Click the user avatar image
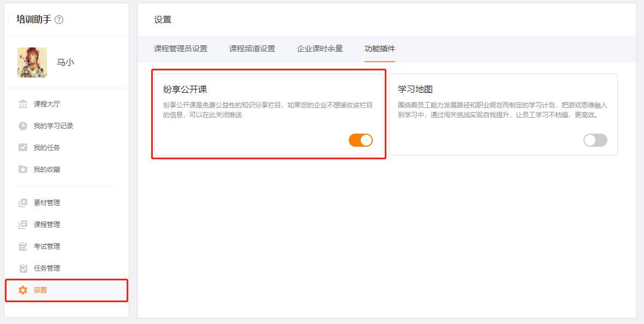Viewport: 644px width, 324px height. [x=32, y=62]
